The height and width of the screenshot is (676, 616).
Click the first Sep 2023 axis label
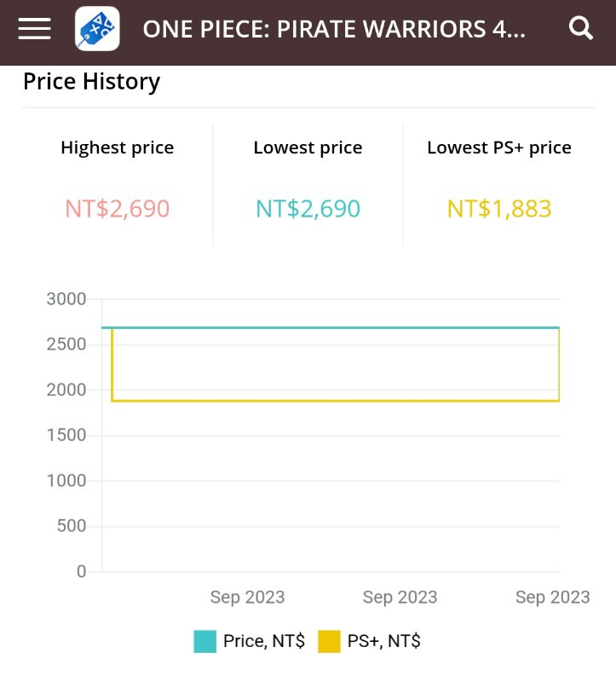tap(247, 597)
